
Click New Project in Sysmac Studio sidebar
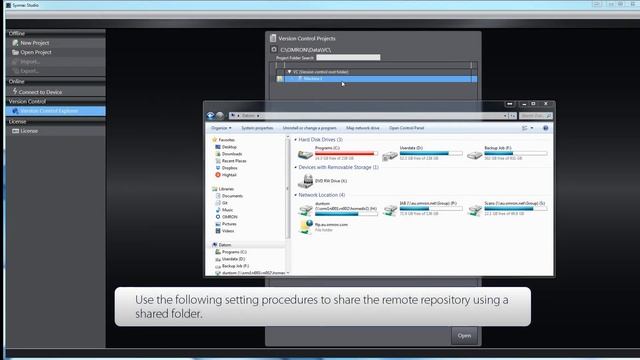pos(35,43)
